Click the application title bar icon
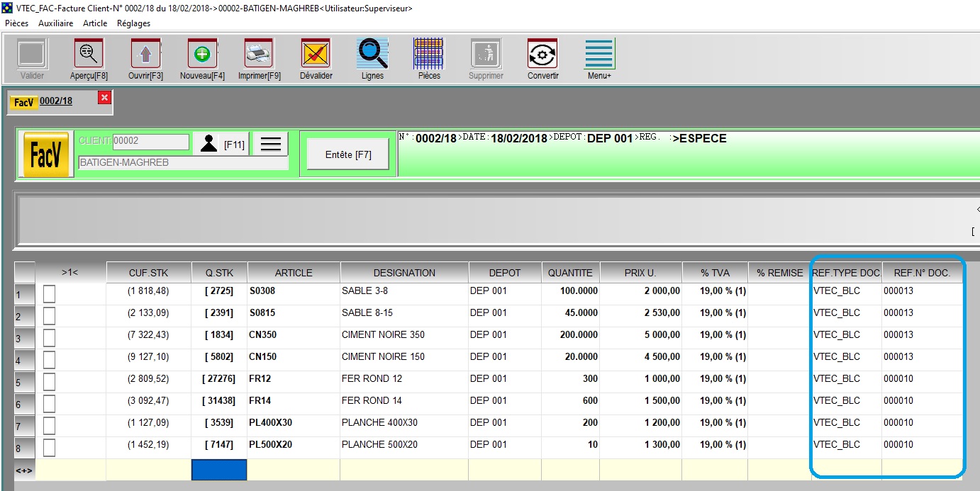 8,9
